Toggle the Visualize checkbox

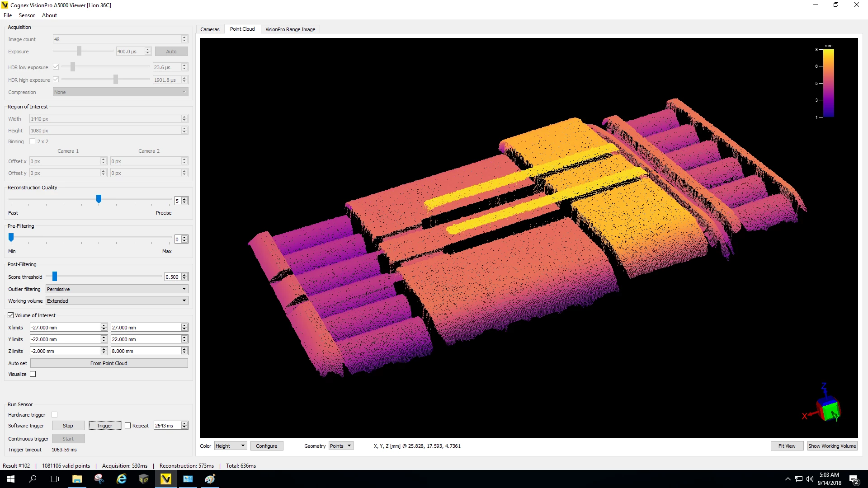33,374
